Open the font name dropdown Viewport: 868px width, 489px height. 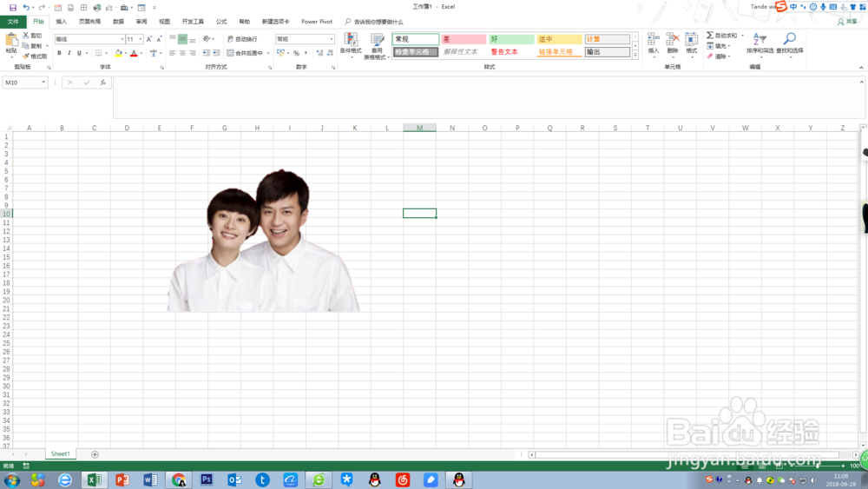coord(122,39)
